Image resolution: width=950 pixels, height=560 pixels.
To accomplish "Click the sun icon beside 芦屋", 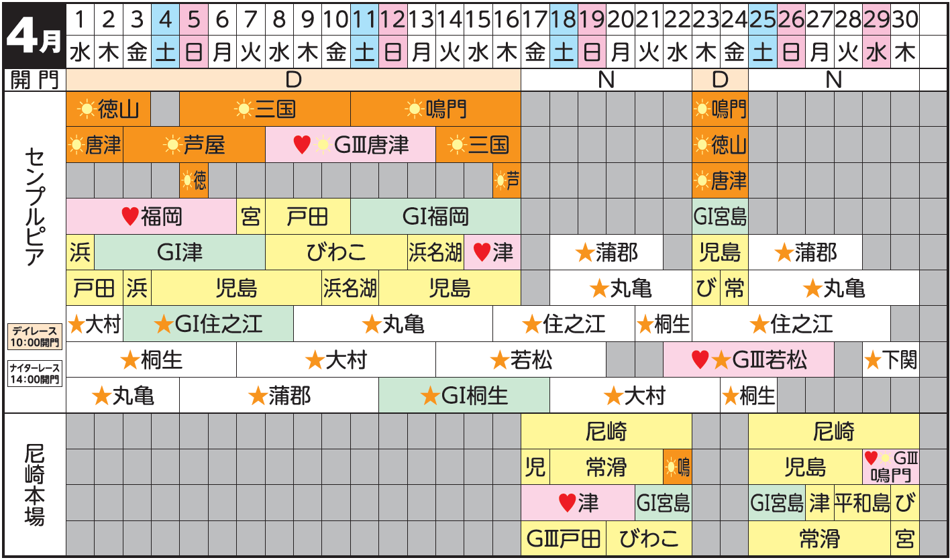I will (x=172, y=145).
